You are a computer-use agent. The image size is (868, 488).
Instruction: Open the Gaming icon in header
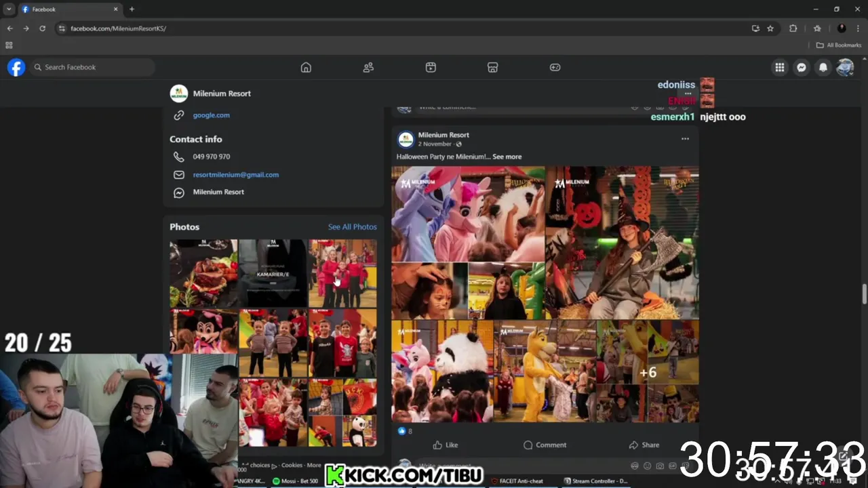pos(555,67)
